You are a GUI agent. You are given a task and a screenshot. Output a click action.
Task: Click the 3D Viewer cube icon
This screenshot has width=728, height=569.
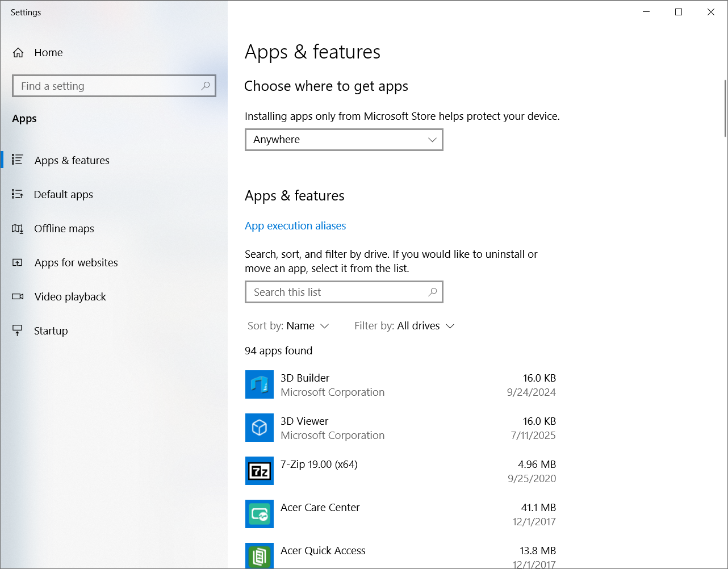(260, 428)
